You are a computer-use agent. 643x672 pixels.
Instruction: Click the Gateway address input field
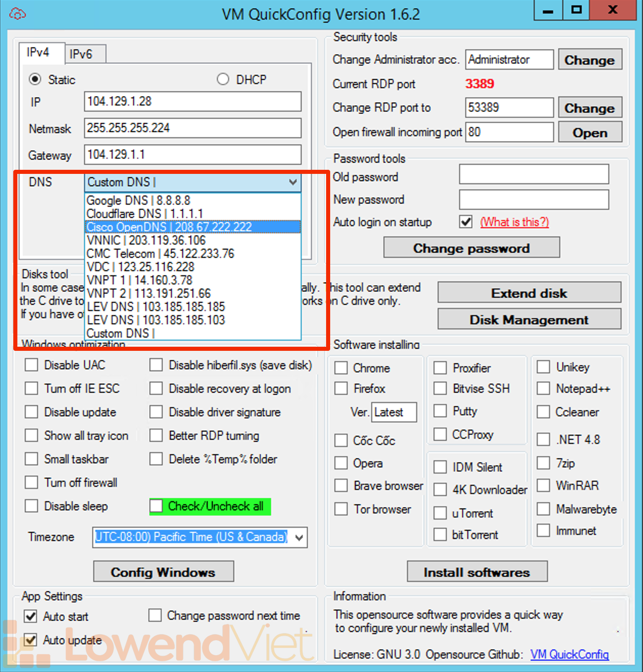click(x=192, y=154)
